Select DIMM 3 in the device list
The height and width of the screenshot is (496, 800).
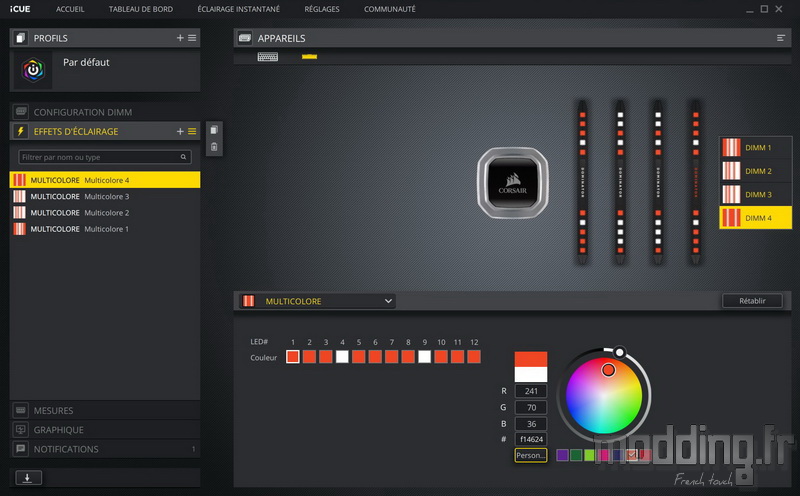(755, 194)
